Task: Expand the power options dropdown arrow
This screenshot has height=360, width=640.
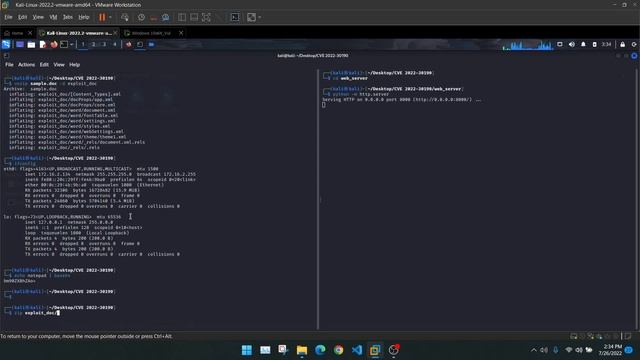Action: pyautogui.click(x=110, y=17)
